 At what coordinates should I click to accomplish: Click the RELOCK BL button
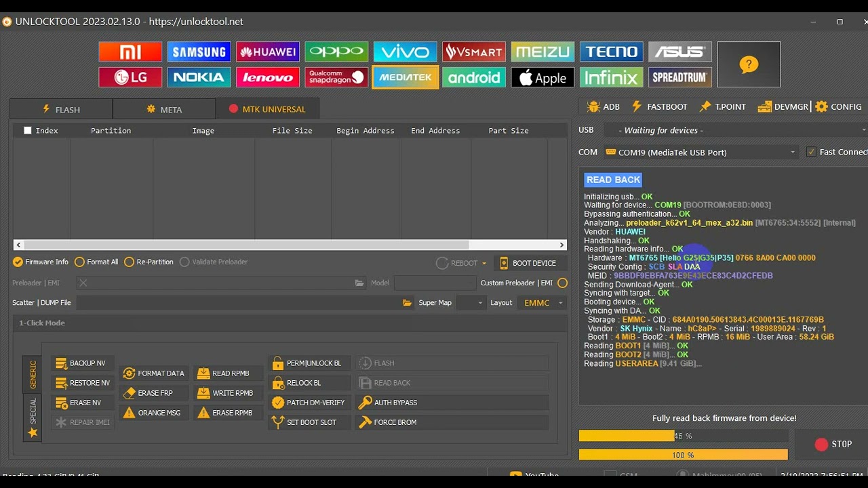pyautogui.click(x=309, y=383)
